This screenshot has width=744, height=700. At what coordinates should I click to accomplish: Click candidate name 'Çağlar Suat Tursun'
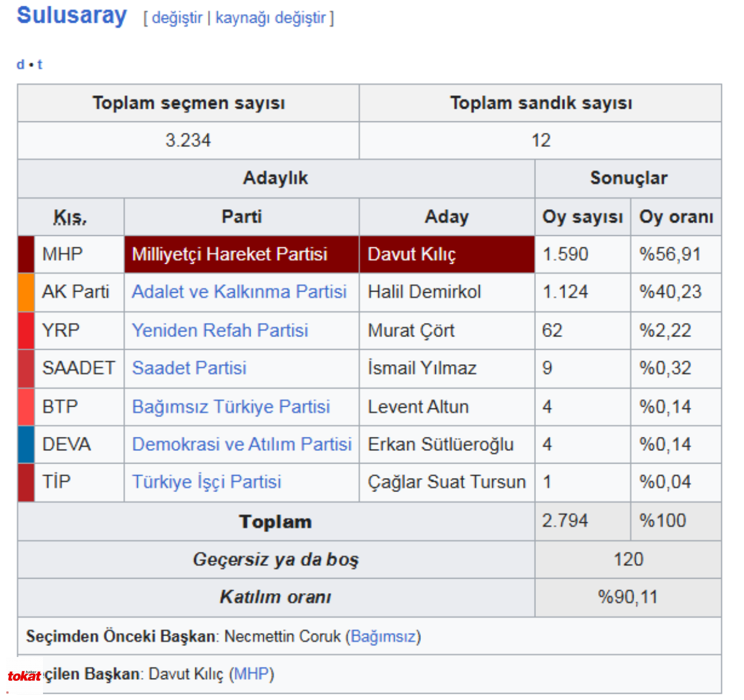point(446,482)
